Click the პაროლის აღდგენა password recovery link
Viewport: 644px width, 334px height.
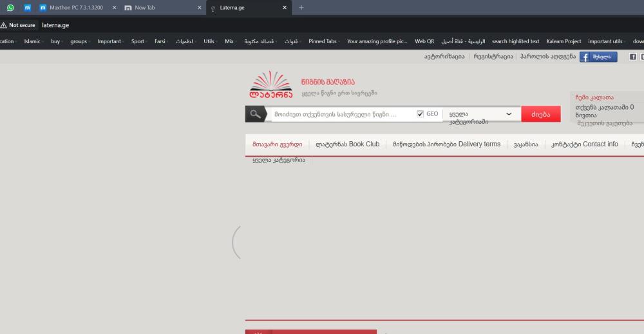pos(548,57)
